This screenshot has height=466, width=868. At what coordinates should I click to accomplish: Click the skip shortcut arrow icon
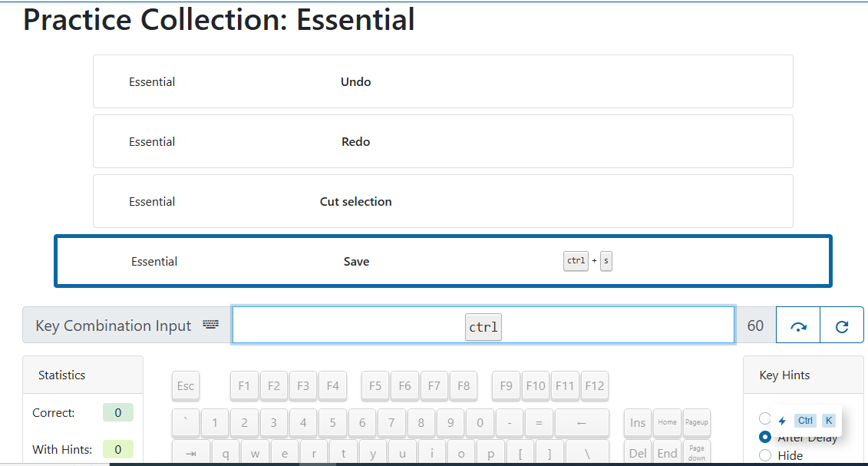(798, 326)
